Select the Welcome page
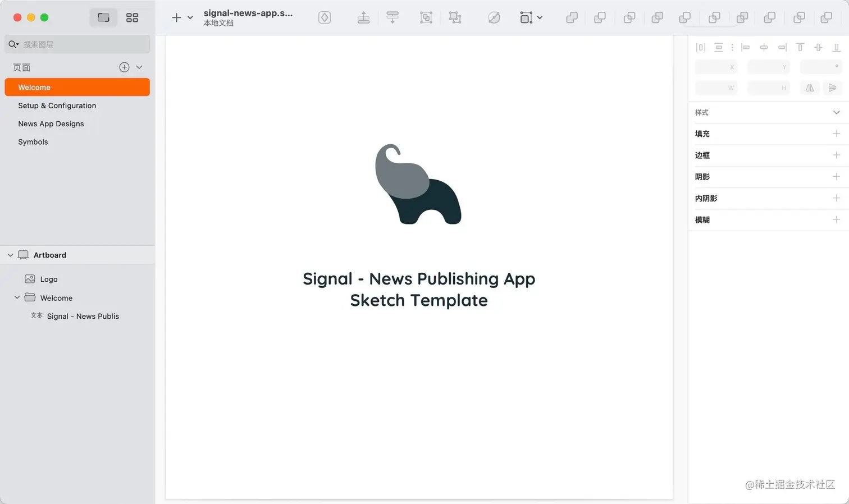This screenshot has width=849, height=504. tap(77, 88)
